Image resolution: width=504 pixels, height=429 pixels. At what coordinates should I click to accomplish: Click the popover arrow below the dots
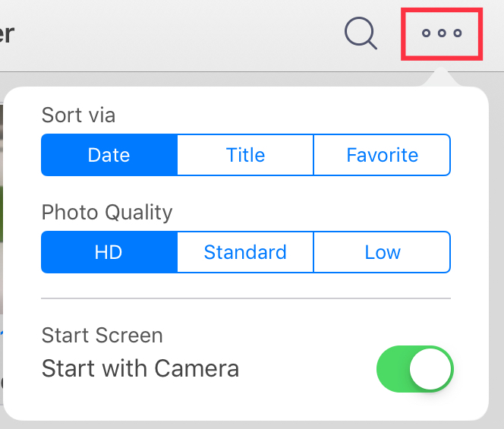(x=441, y=77)
